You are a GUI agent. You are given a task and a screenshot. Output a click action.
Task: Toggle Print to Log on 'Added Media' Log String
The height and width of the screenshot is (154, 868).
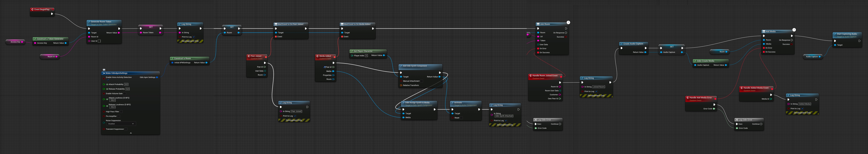(803, 108)
